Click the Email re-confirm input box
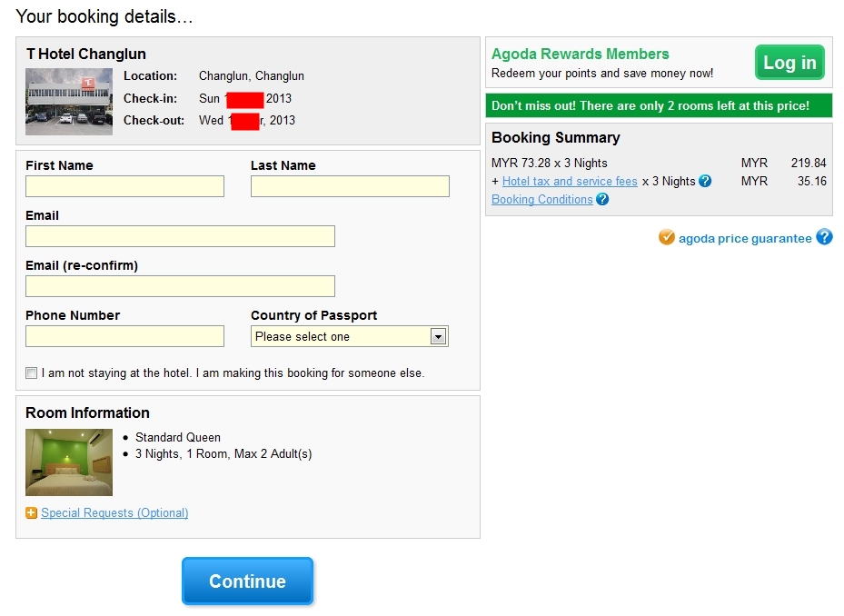 point(180,286)
